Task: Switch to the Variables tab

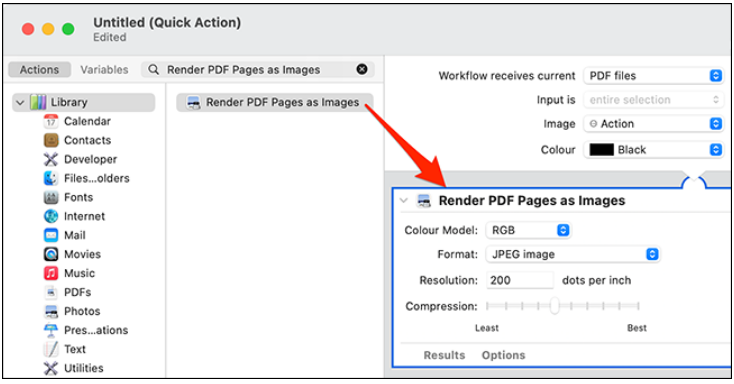Action: (104, 70)
